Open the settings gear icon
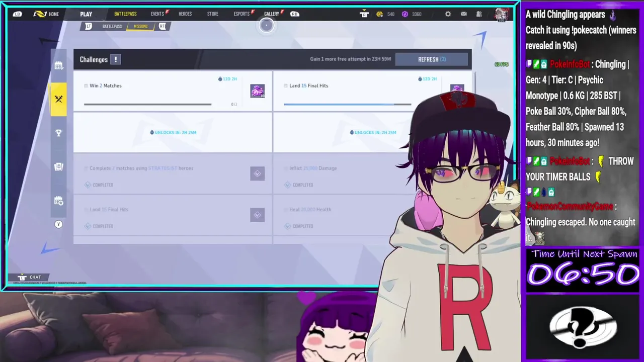 pos(448,14)
